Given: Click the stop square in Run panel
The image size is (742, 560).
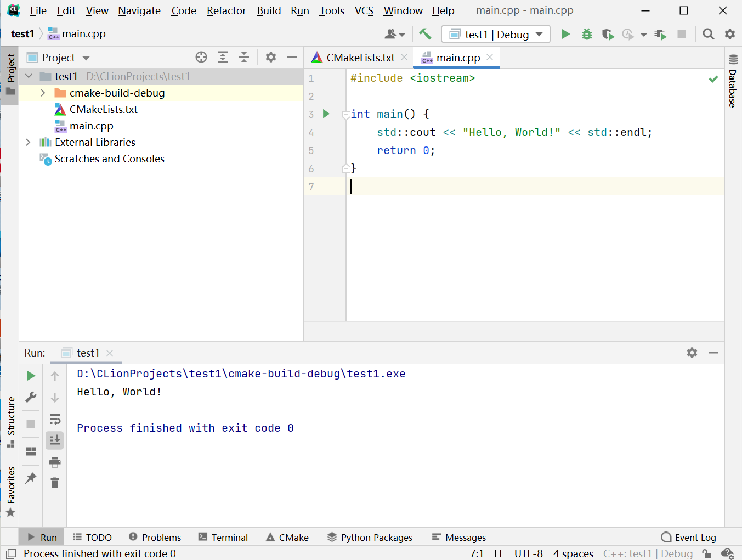Looking at the screenshot, I should pyautogui.click(x=31, y=424).
